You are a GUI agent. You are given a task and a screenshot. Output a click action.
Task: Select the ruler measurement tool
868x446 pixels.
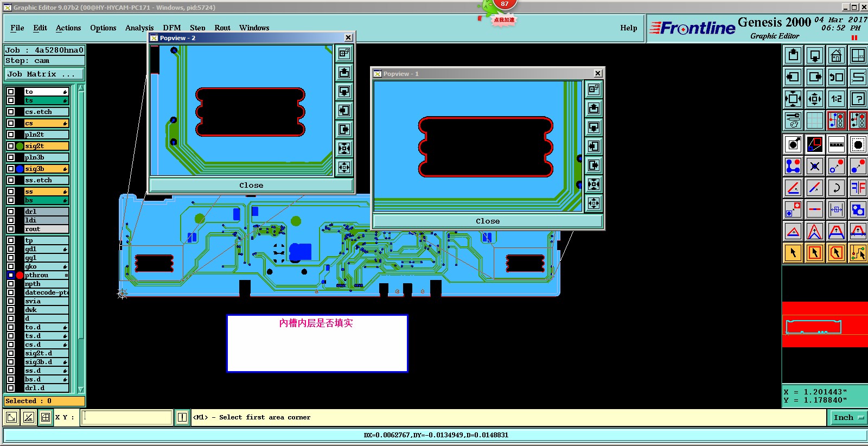(x=837, y=144)
